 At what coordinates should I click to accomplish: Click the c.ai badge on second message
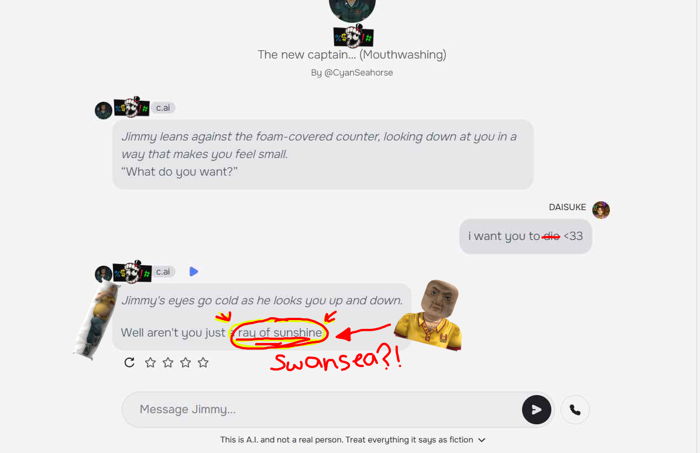pos(163,271)
